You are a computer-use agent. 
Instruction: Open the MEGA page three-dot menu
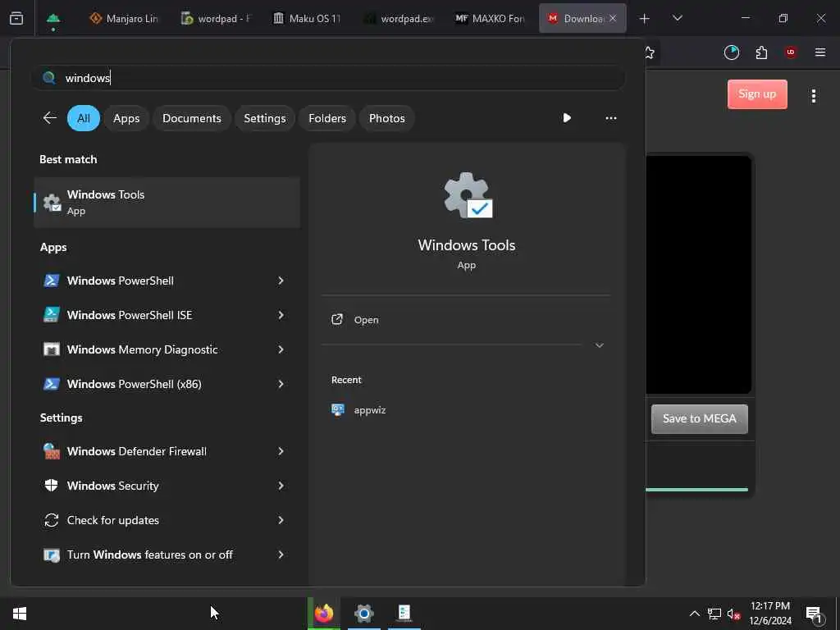pos(813,96)
